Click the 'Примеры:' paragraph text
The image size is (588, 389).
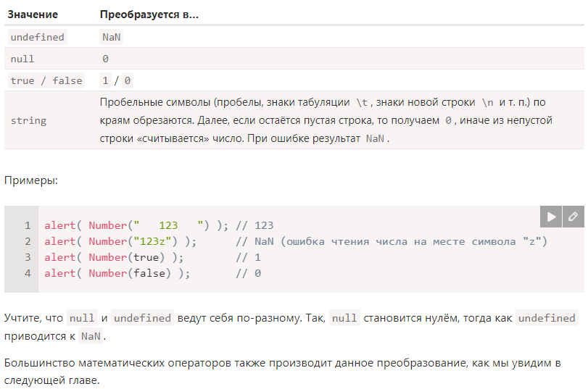[x=30, y=180]
